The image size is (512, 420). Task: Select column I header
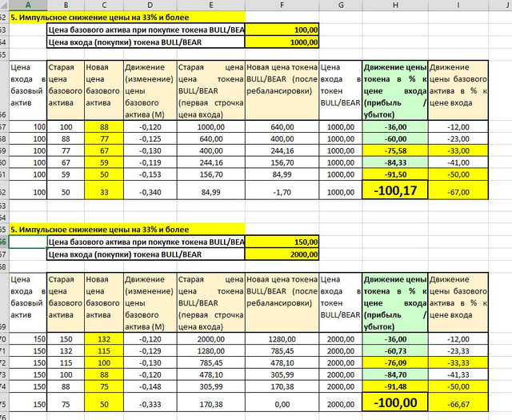tap(458, 5)
